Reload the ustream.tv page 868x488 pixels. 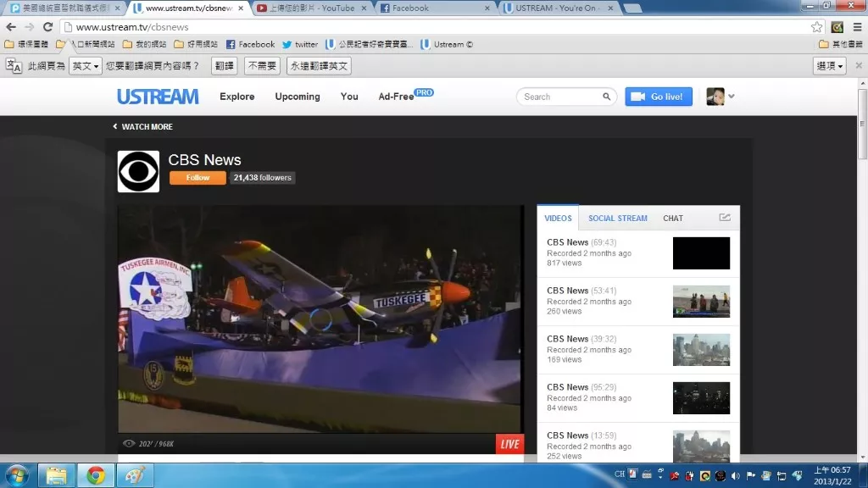[48, 26]
